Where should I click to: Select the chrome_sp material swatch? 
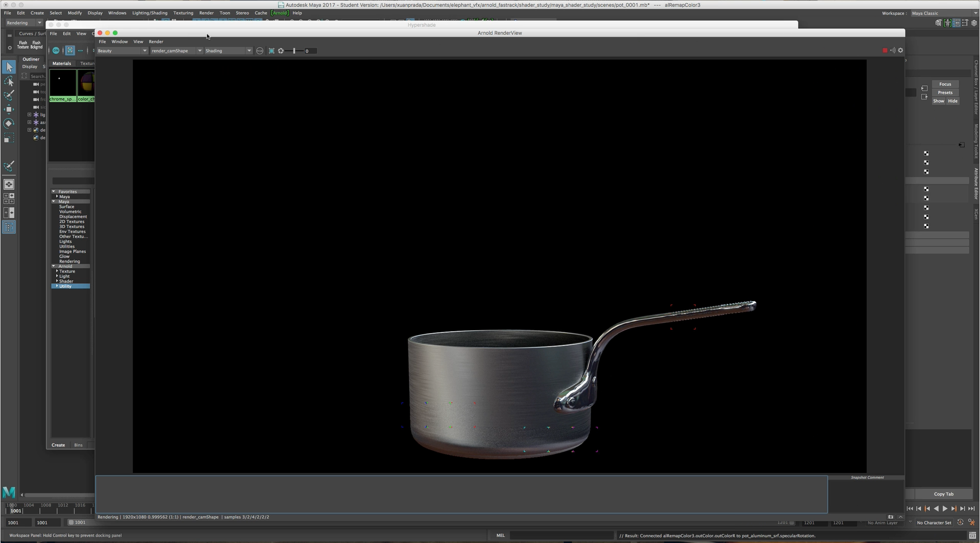[x=63, y=85]
